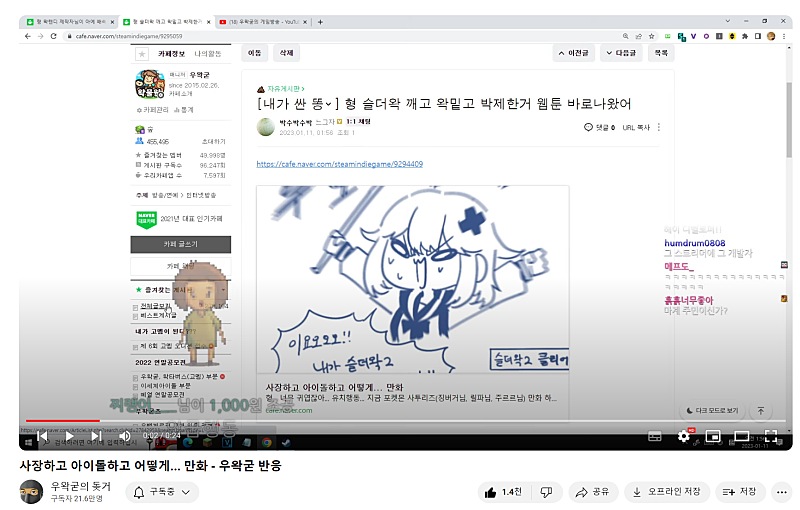Screen dimensions: 800x510
Task: Select the 나의활동 tab
Action: pyautogui.click(x=208, y=54)
